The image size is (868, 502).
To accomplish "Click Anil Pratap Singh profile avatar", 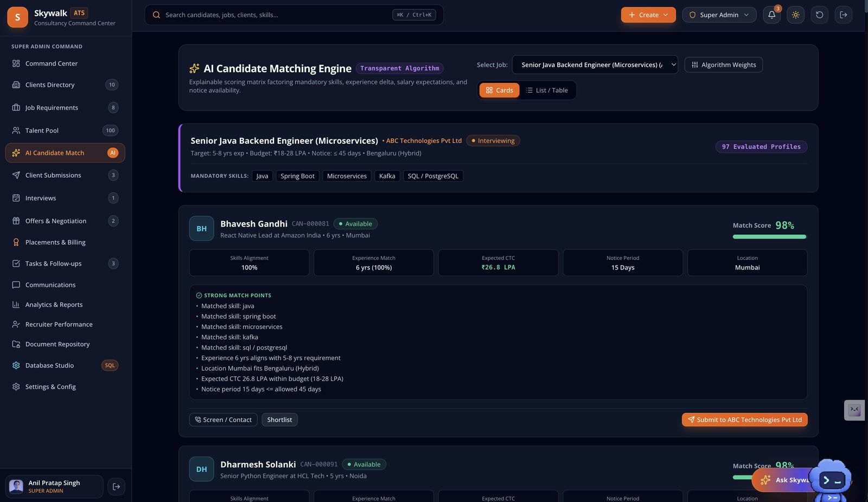I will [16, 486].
